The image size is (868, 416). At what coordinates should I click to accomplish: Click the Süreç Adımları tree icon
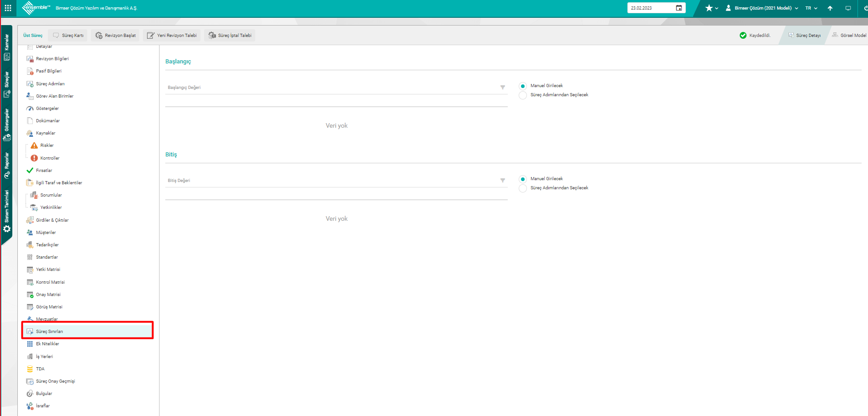30,84
